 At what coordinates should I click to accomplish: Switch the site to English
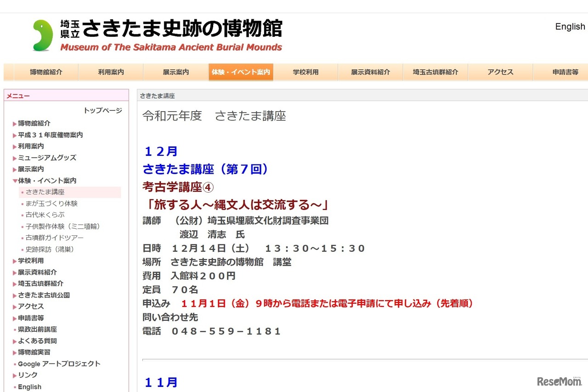[x=570, y=27]
